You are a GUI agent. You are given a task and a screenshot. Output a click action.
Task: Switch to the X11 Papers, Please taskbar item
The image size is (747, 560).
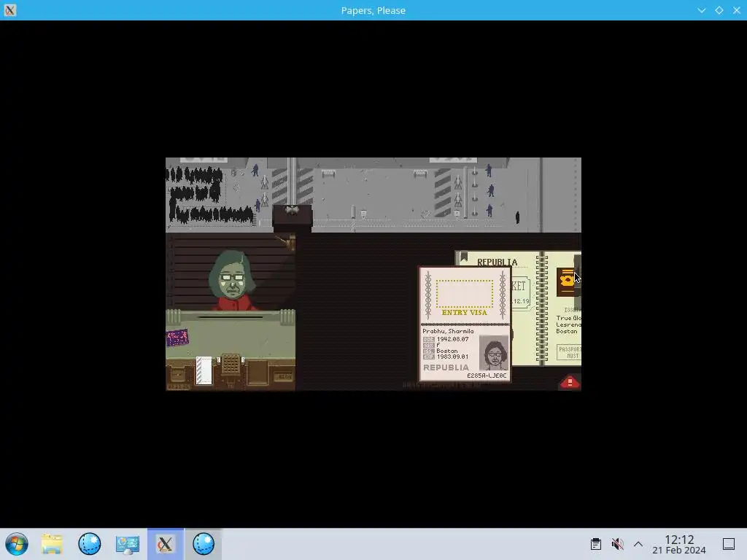(166, 544)
